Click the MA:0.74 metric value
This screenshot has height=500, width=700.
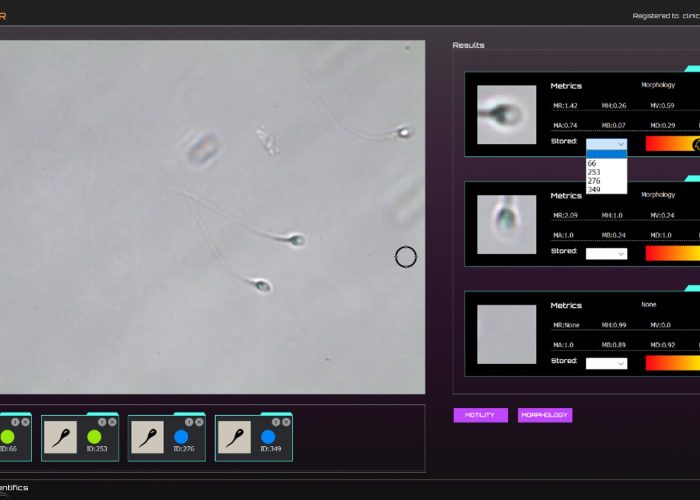(x=565, y=125)
